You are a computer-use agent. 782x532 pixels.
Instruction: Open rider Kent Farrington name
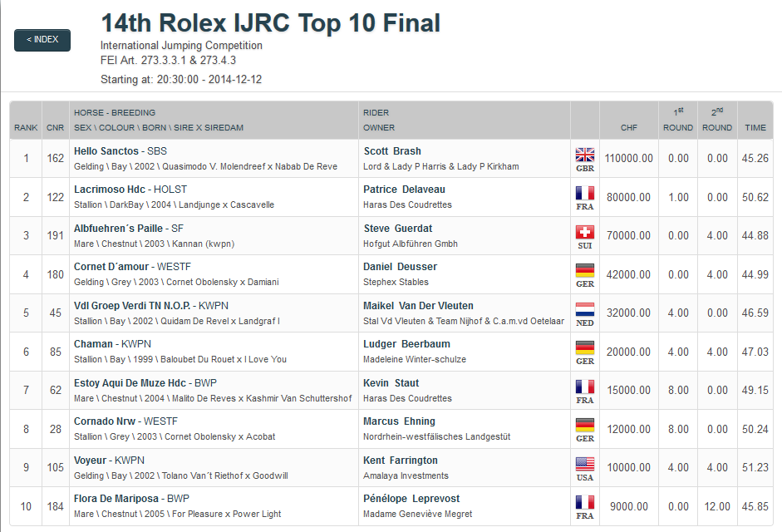(401, 461)
